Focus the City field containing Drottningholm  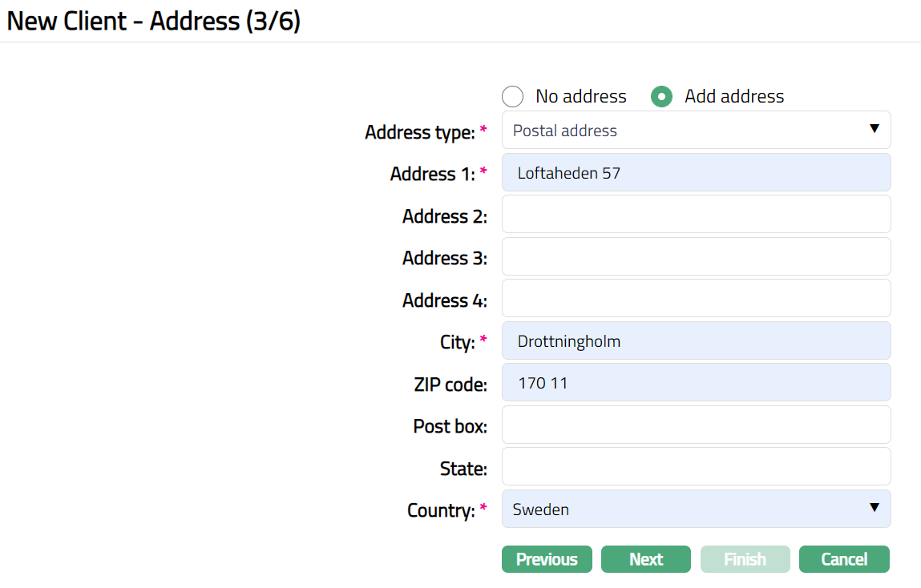[695, 340]
